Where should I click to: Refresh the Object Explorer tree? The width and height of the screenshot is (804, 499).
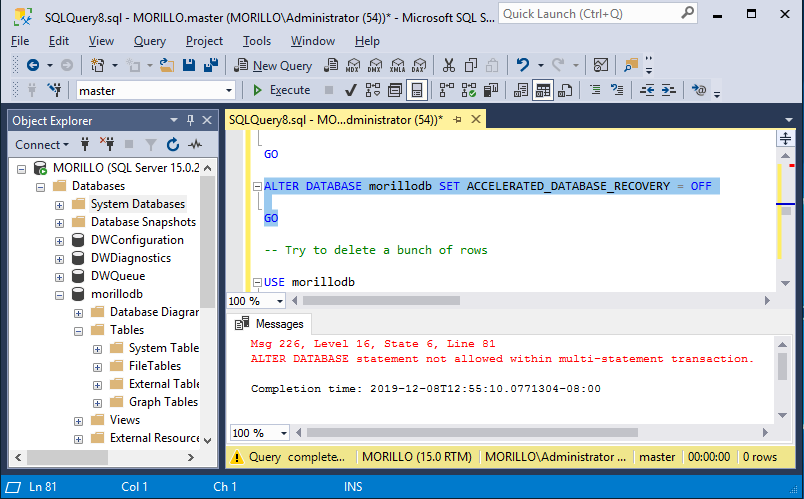pos(173,145)
